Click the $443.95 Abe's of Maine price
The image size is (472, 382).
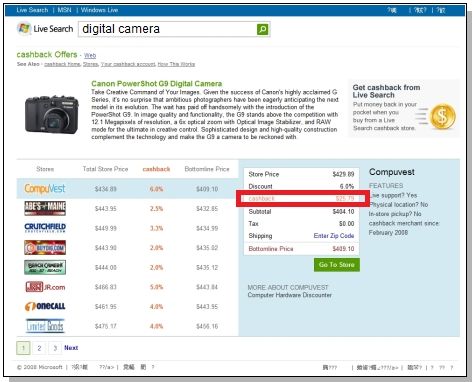(x=106, y=209)
